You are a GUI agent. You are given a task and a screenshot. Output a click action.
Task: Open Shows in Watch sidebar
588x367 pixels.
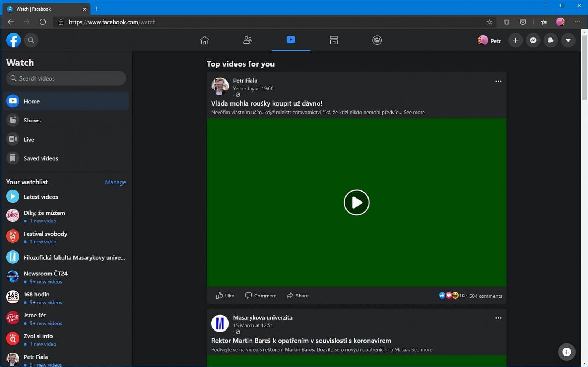pos(66,120)
